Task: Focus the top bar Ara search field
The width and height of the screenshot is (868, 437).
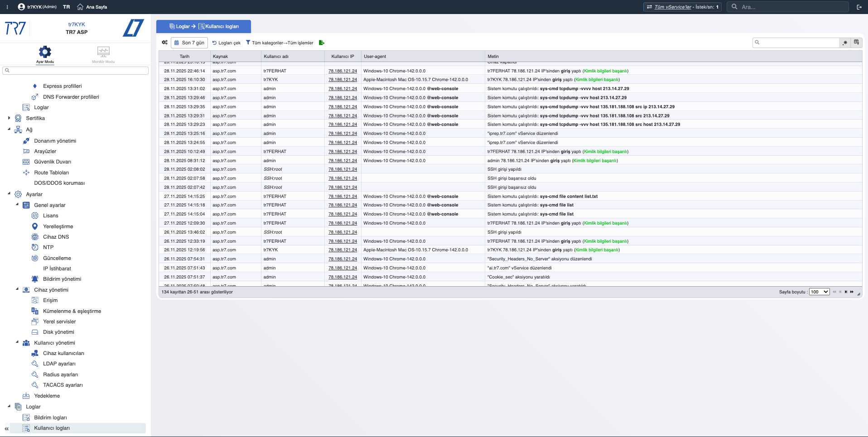Action: [x=788, y=7]
